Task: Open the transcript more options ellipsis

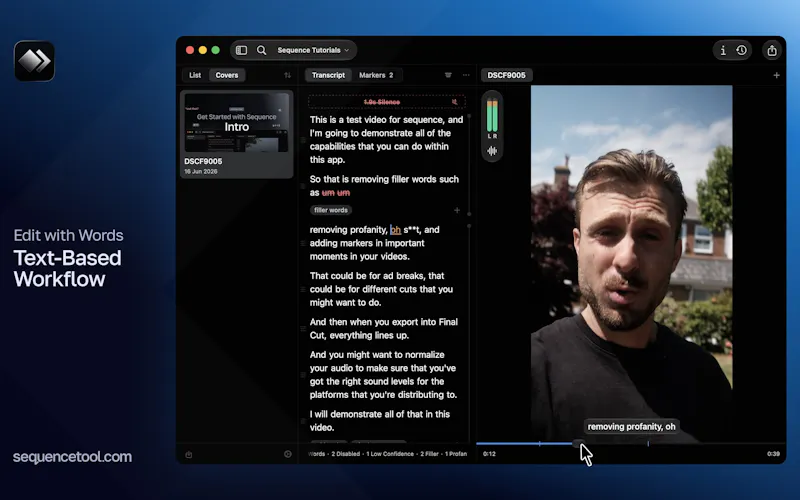Action: [x=466, y=75]
